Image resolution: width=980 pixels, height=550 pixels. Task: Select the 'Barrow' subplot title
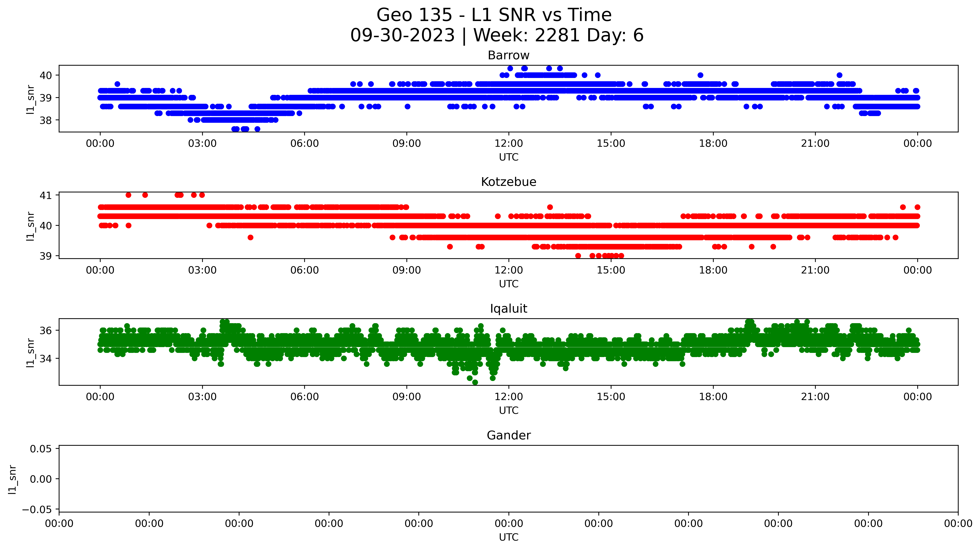click(509, 55)
